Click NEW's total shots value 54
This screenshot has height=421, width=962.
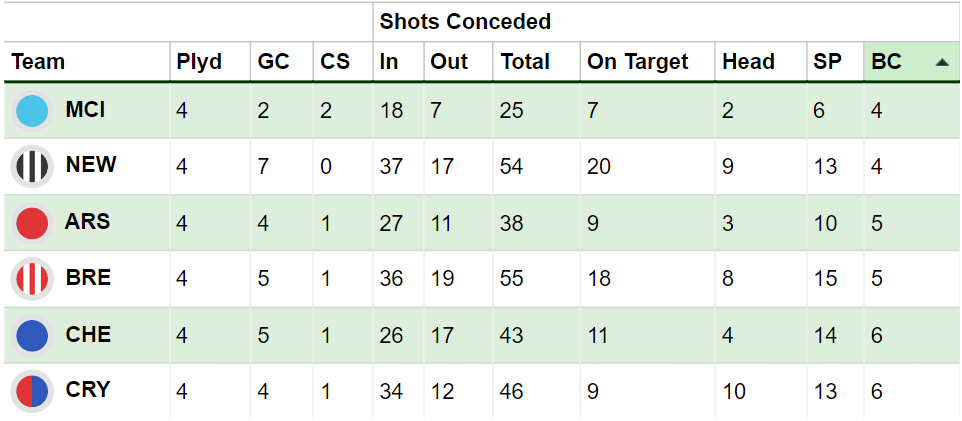[512, 166]
